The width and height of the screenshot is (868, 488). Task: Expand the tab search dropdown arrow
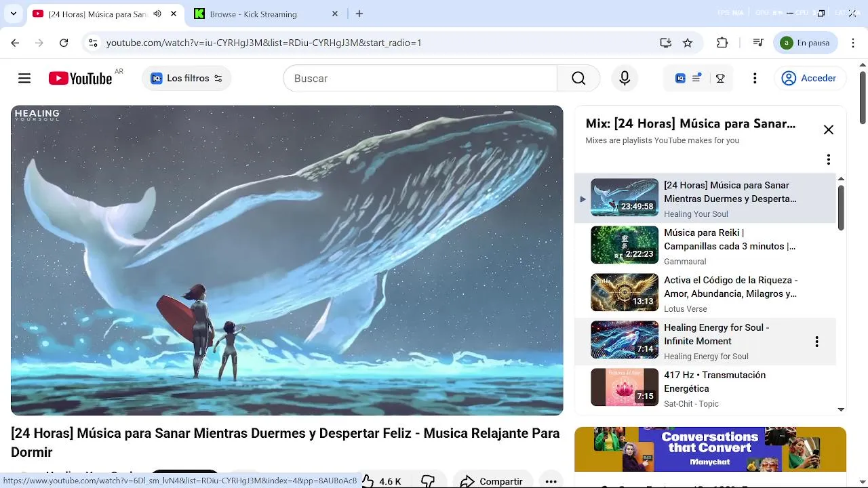click(x=13, y=14)
